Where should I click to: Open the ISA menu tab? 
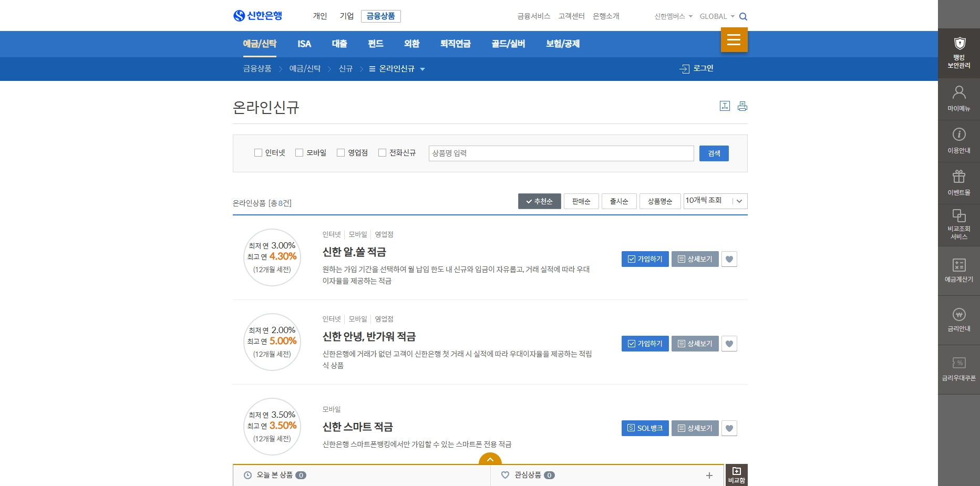pyautogui.click(x=304, y=44)
